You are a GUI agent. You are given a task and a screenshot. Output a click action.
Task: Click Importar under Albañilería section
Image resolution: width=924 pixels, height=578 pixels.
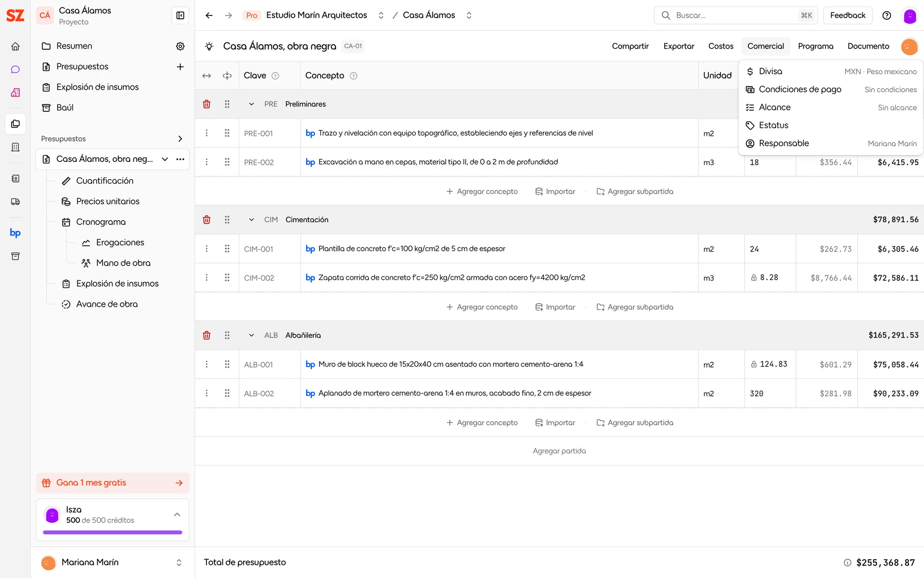point(555,422)
